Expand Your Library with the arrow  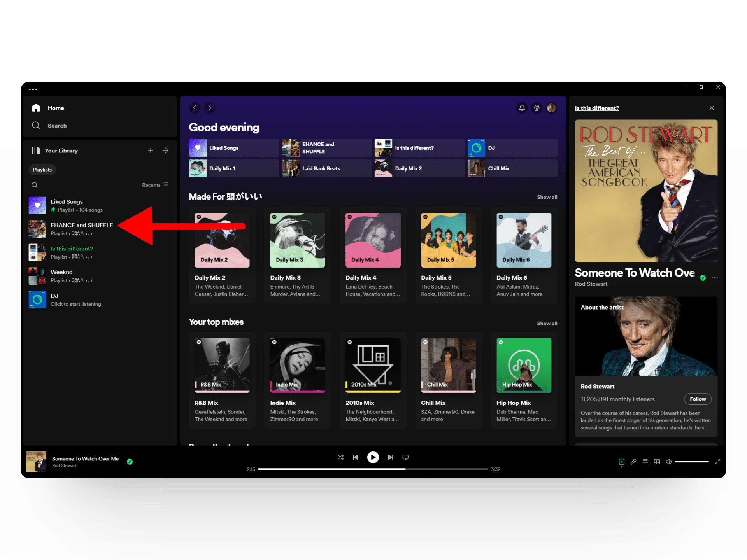point(165,150)
